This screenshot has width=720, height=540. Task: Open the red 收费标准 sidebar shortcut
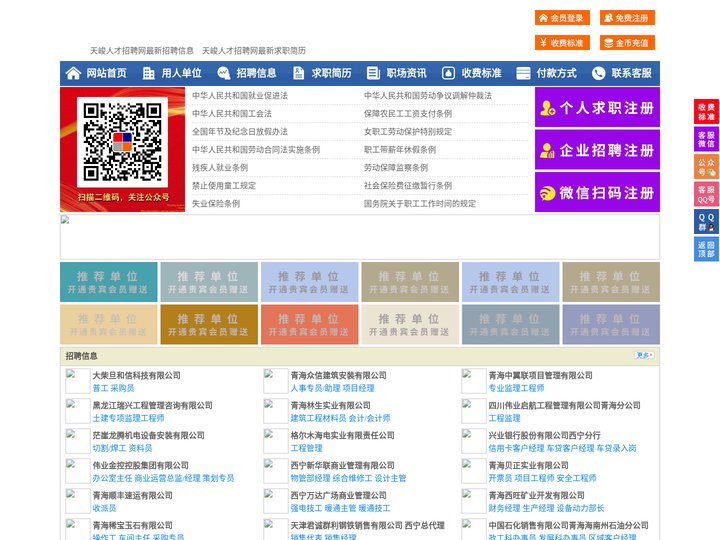tap(706, 112)
